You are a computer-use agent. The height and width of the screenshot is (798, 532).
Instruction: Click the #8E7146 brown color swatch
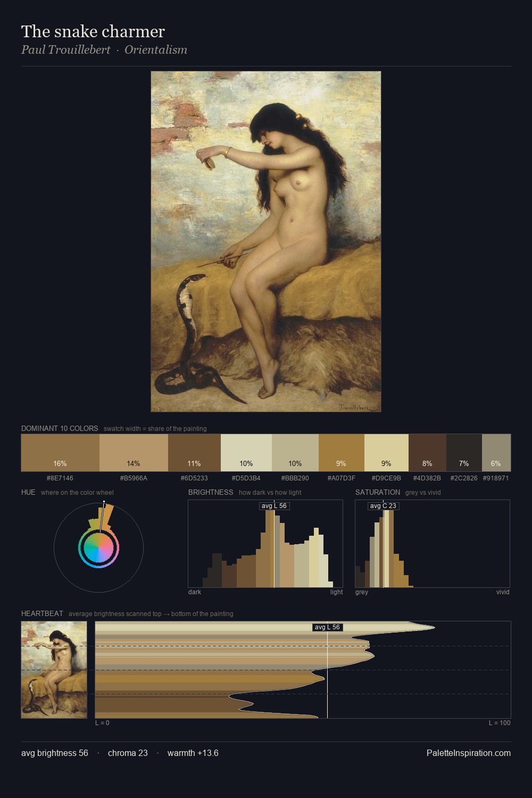(60, 453)
